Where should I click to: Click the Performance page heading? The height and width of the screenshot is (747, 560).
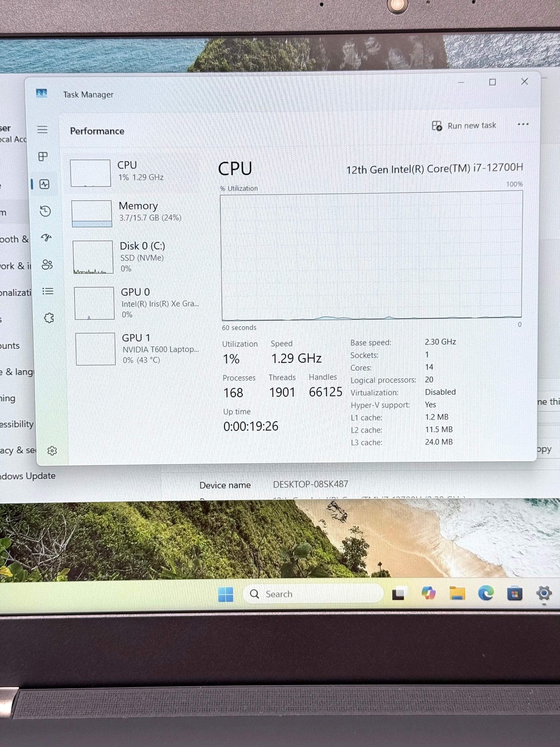(97, 131)
